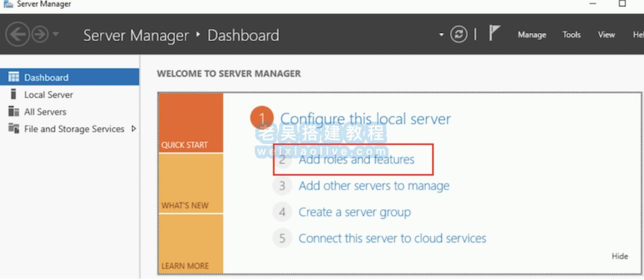This screenshot has width=644, height=280.
Task: Open the Manage menu
Action: (x=532, y=35)
